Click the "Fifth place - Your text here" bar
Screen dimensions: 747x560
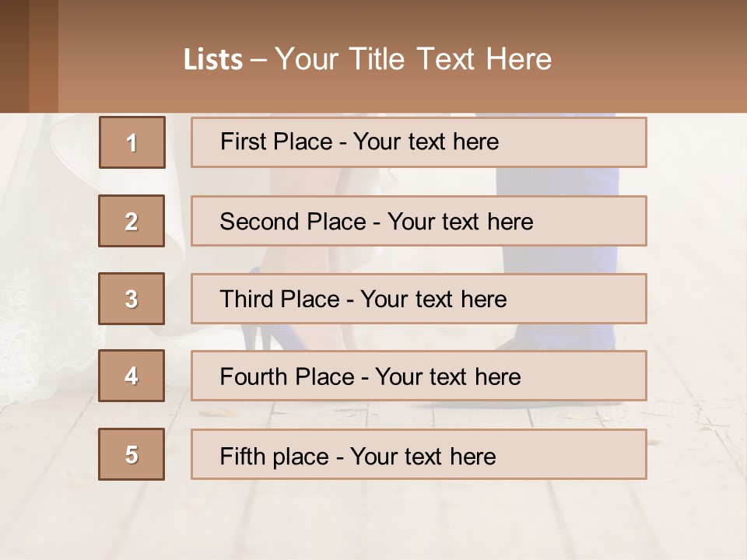(x=419, y=454)
